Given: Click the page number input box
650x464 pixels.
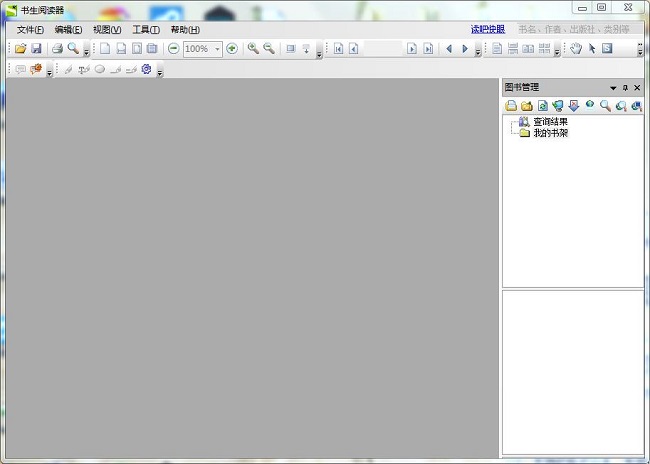Looking at the screenshot, I should pos(383,49).
